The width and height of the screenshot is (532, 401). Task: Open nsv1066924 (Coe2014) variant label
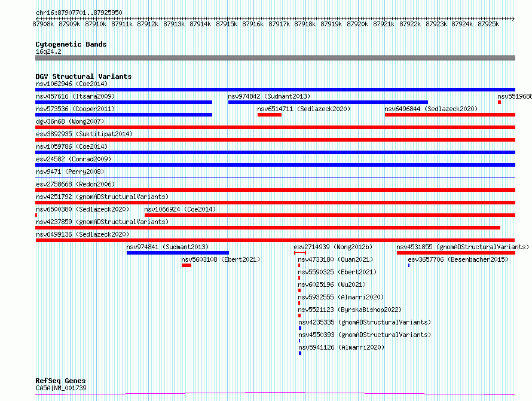coord(180,209)
